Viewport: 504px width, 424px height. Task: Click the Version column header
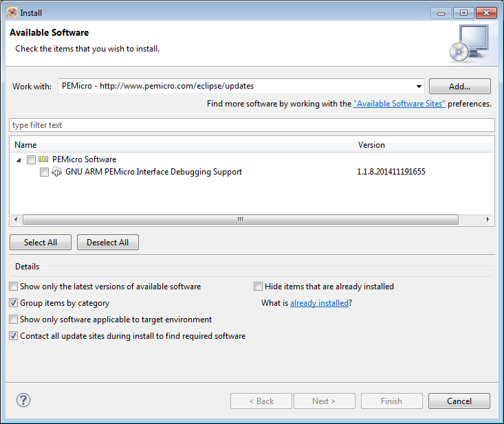(x=424, y=145)
